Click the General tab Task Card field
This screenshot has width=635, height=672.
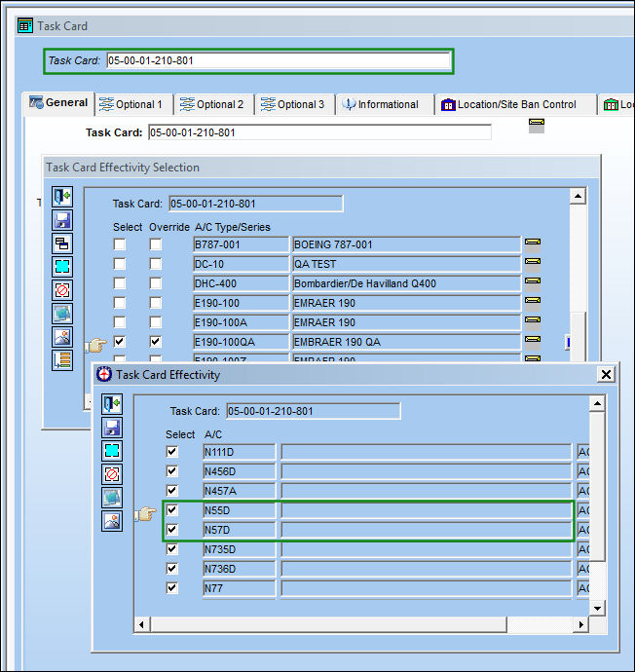pos(319,132)
